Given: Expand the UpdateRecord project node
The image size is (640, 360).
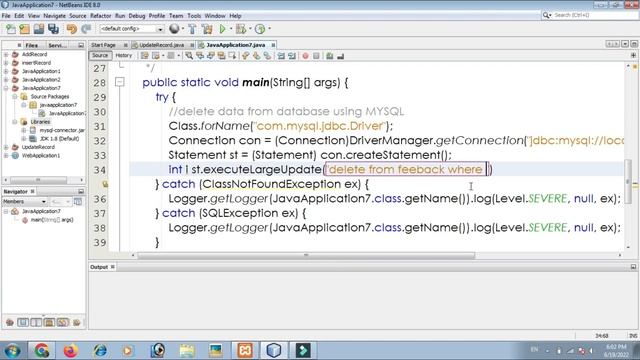Looking at the screenshot, I should (x=6, y=147).
